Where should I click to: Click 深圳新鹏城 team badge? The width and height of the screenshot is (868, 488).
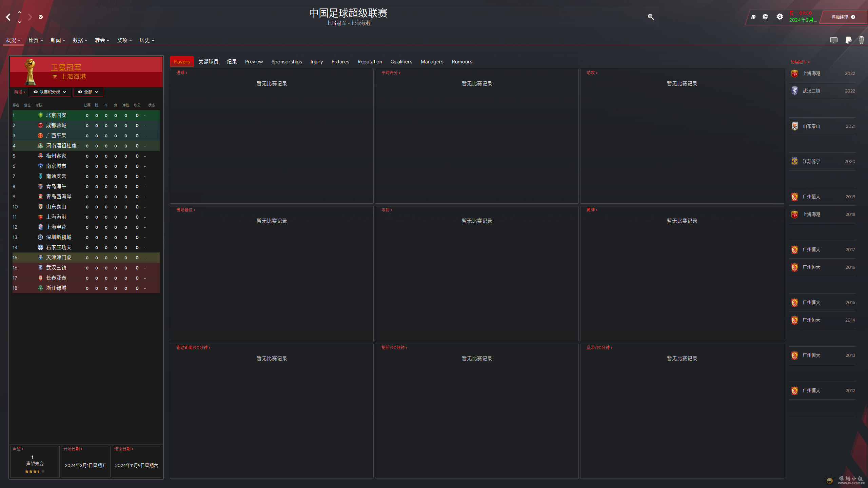40,237
